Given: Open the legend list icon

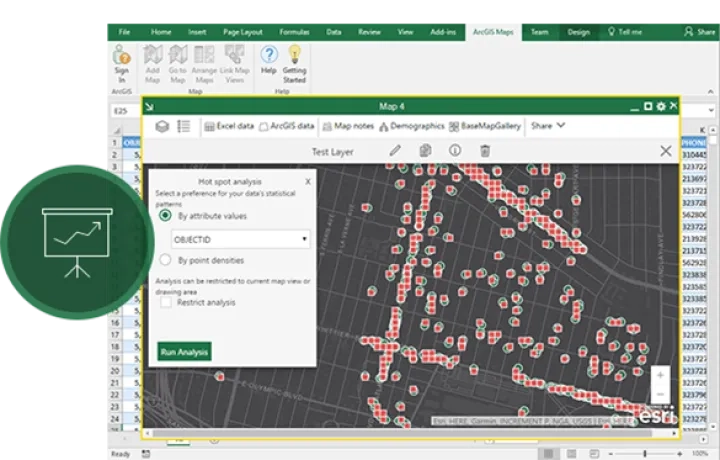Looking at the screenshot, I should pyautogui.click(x=184, y=126).
